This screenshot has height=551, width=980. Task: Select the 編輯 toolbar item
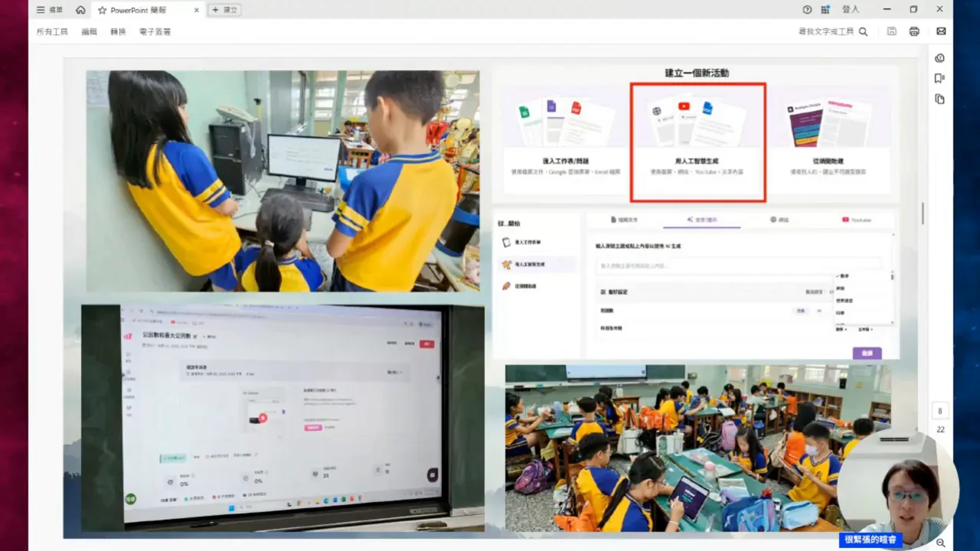[90, 31]
